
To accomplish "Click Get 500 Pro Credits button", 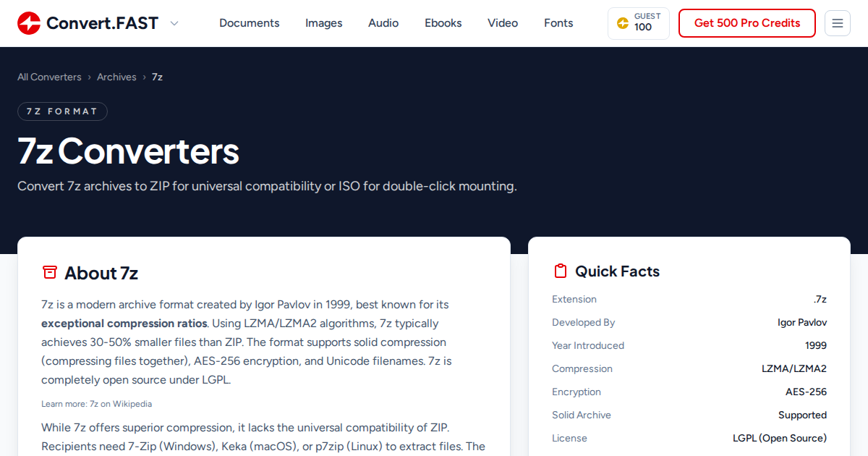I will (747, 23).
